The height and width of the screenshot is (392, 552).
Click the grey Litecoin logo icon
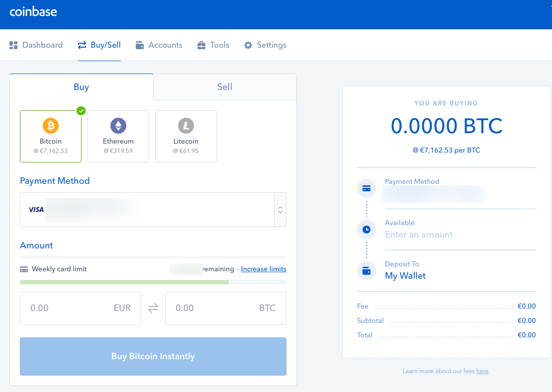(186, 126)
